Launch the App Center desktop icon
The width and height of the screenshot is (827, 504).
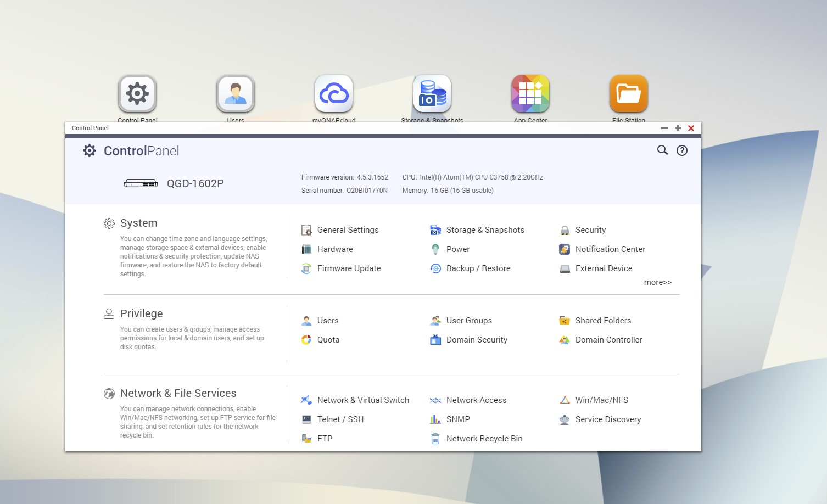coord(530,94)
